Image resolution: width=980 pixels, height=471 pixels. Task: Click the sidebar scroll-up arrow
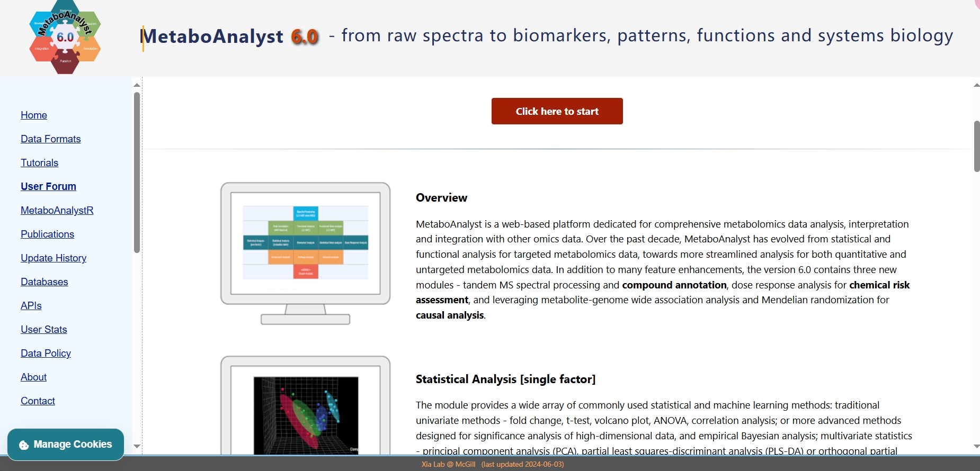pos(137,85)
